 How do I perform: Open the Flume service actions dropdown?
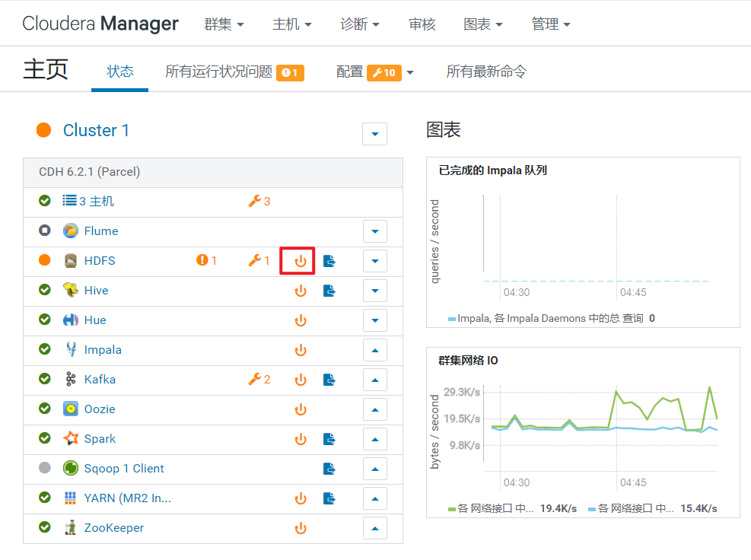click(375, 231)
